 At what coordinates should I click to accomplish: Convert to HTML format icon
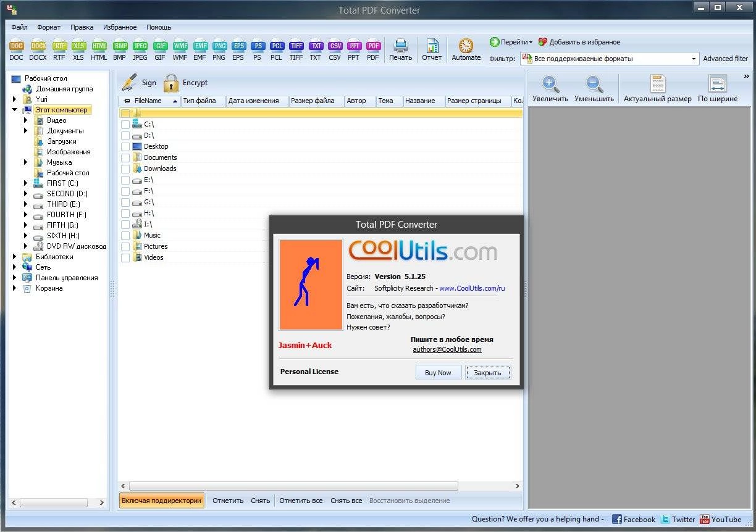coord(99,49)
